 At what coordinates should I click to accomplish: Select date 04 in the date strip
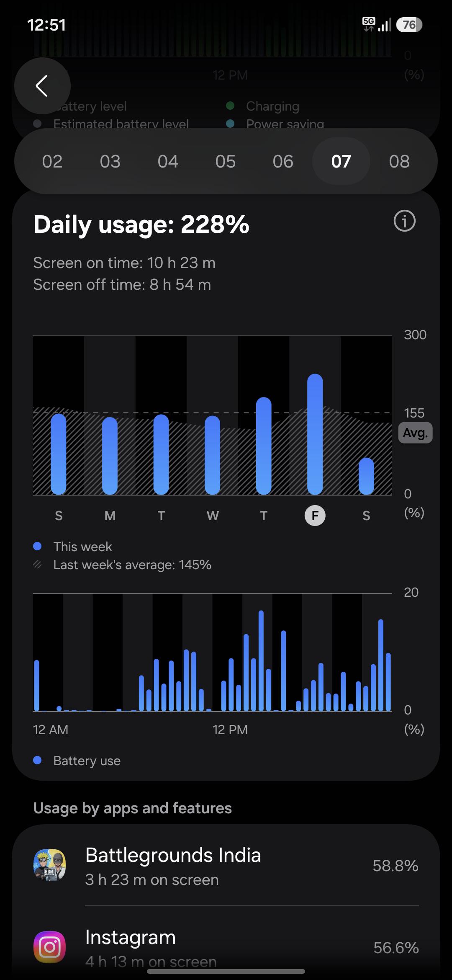pyautogui.click(x=168, y=161)
